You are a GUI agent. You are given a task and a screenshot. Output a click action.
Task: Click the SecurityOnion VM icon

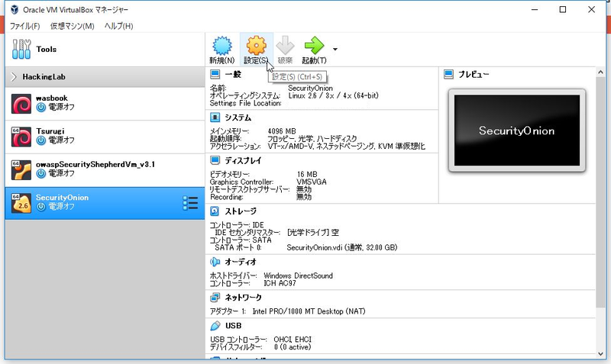21,203
